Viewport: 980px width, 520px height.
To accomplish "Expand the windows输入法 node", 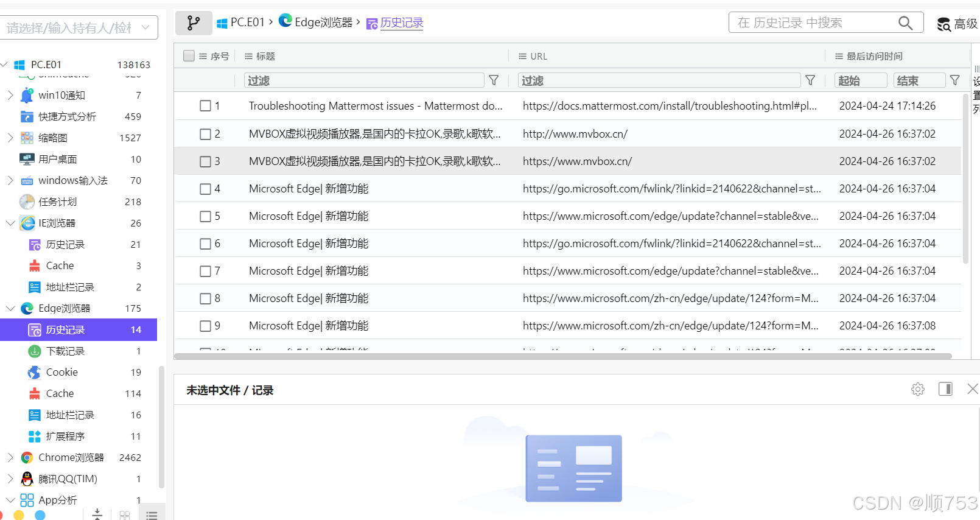I will [x=10, y=180].
